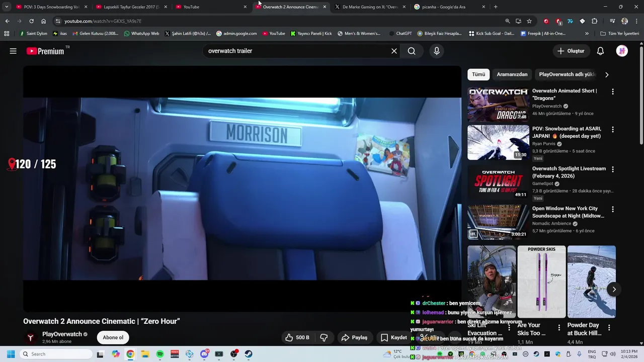Open options for Powder Day at Buck Hill short
The image size is (644, 362).
coord(609,327)
